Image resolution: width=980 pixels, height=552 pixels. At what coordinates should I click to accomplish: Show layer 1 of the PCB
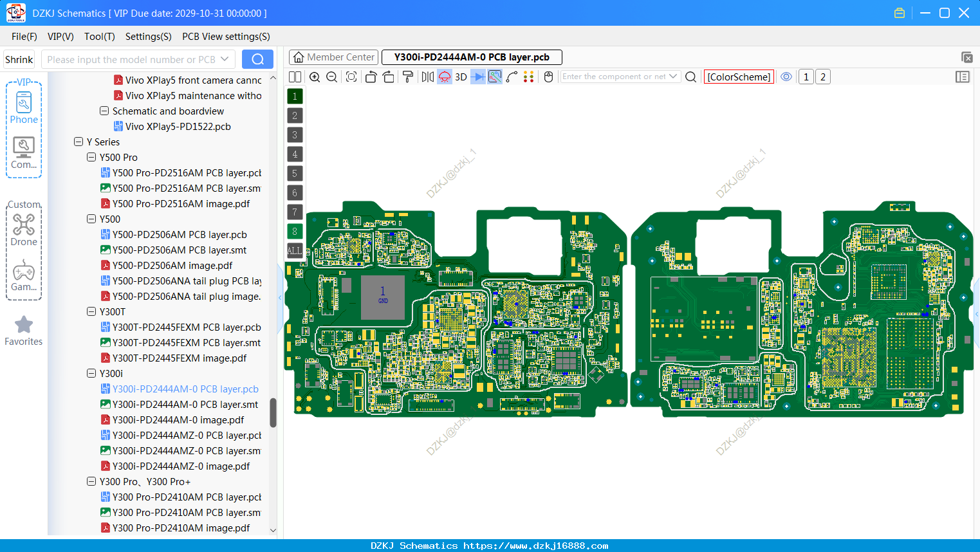coord(295,97)
